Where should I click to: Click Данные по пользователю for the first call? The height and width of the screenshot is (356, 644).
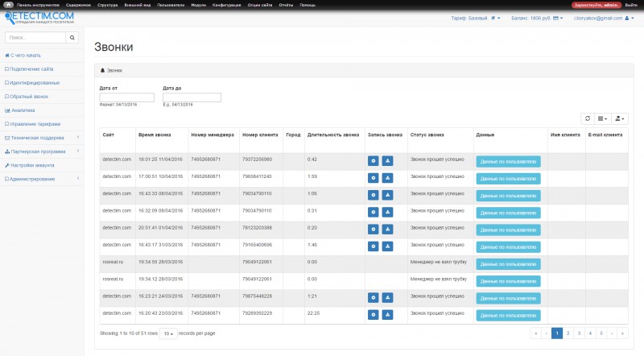[508, 161]
